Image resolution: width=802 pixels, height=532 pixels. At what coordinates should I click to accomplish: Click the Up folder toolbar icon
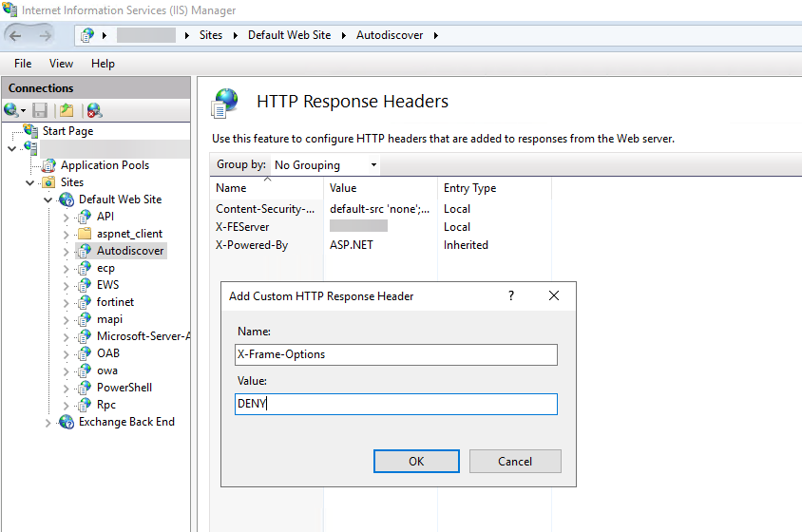point(67,110)
